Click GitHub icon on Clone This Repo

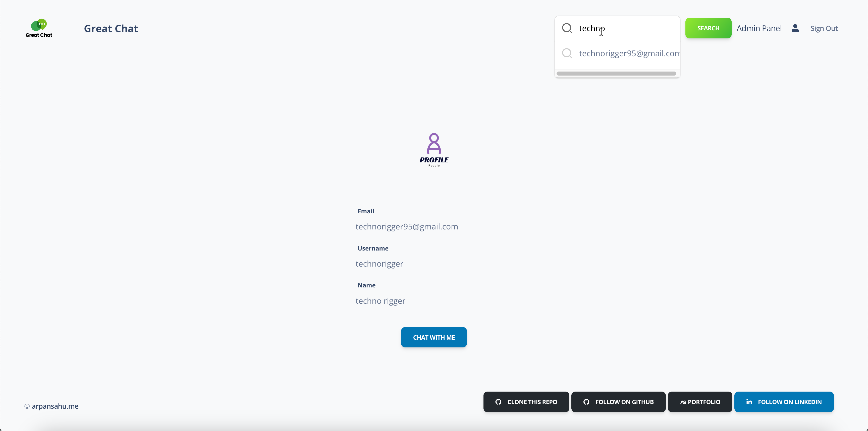pyautogui.click(x=498, y=402)
